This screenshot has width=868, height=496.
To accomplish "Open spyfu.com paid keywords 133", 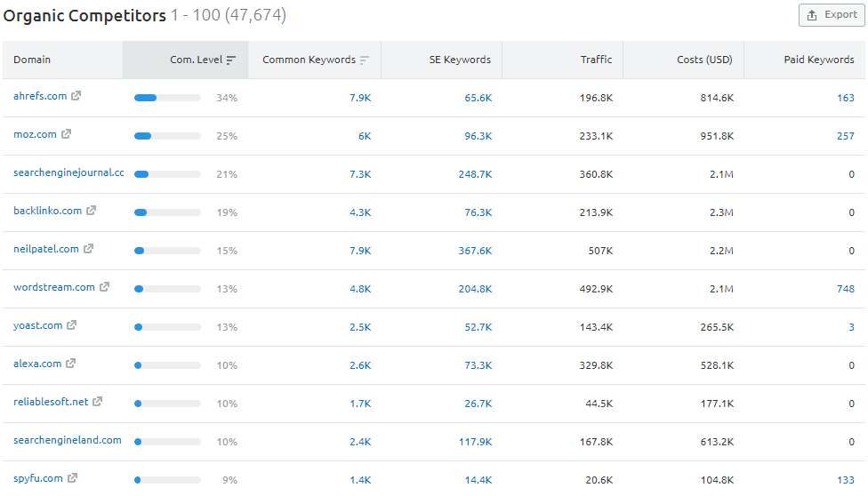I will pyautogui.click(x=846, y=479).
